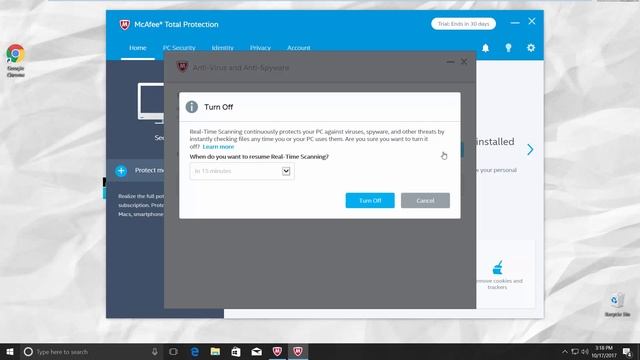The height and width of the screenshot is (360, 640).
Task: Click the info icon beside Turn Off title
Action: pyautogui.click(x=191, y=107)
